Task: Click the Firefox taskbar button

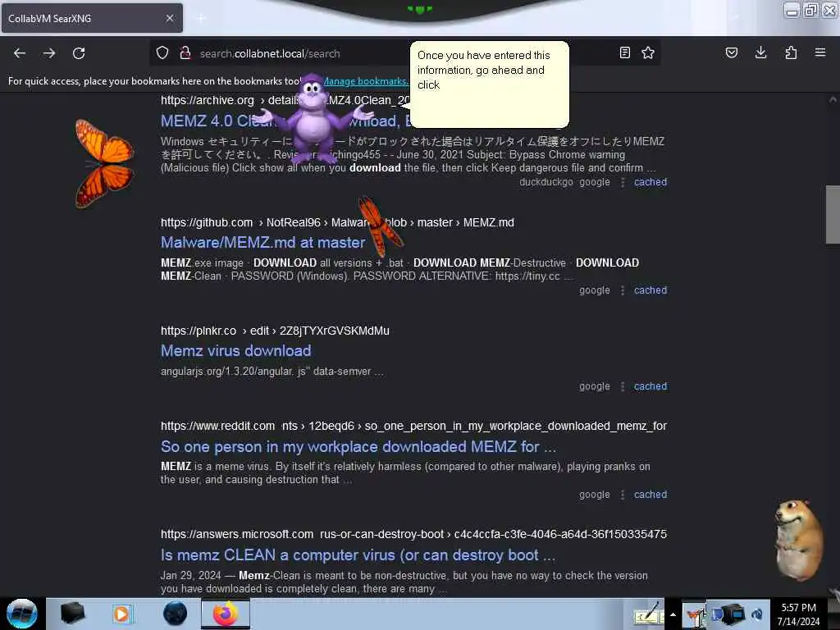Action: (226, 614)
